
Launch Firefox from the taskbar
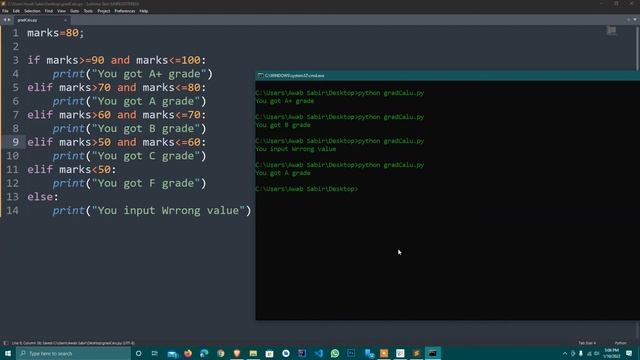point(188,353)
